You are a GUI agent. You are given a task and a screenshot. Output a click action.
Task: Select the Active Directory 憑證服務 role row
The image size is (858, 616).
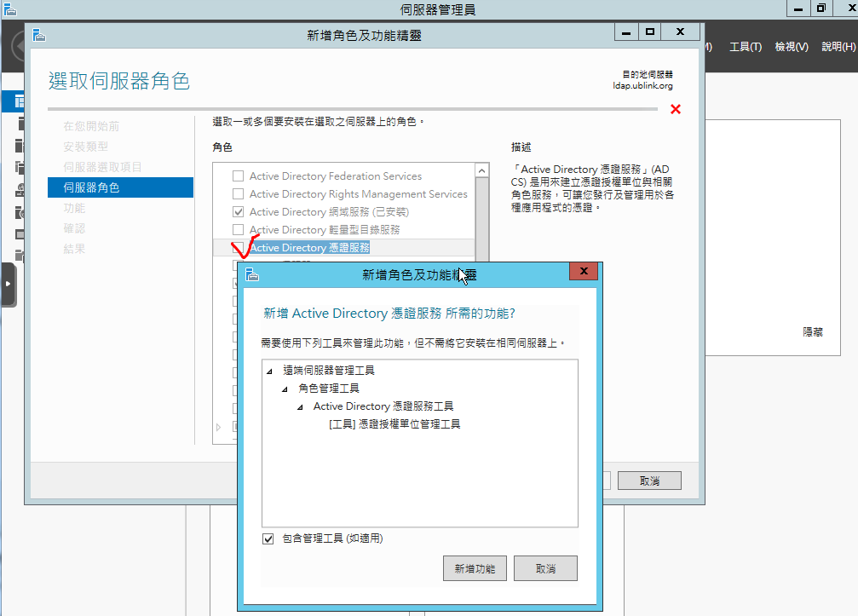[345, 247]
